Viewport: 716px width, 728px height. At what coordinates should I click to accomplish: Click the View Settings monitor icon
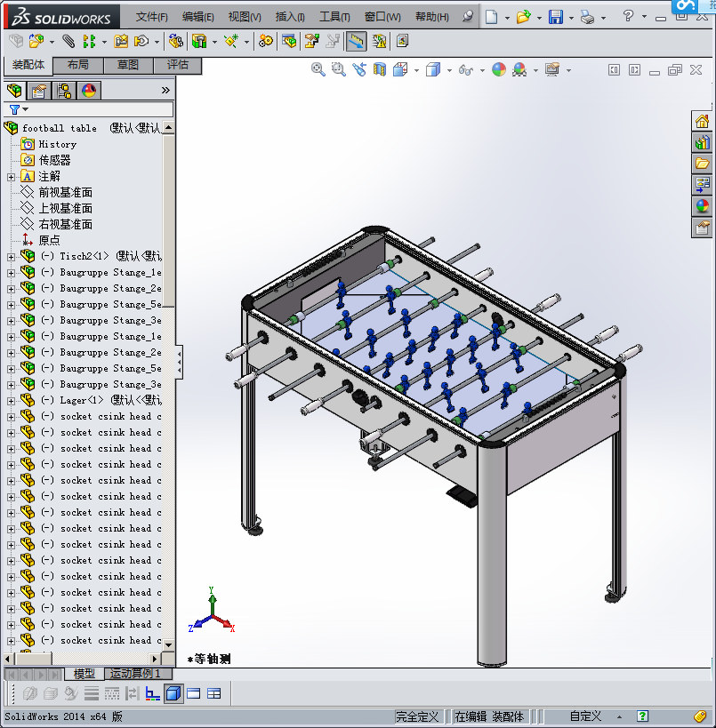(x=552, y=69)
